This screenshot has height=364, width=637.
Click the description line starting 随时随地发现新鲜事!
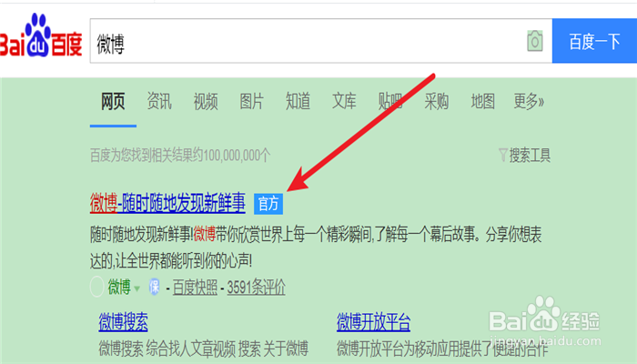pos(316,235)
